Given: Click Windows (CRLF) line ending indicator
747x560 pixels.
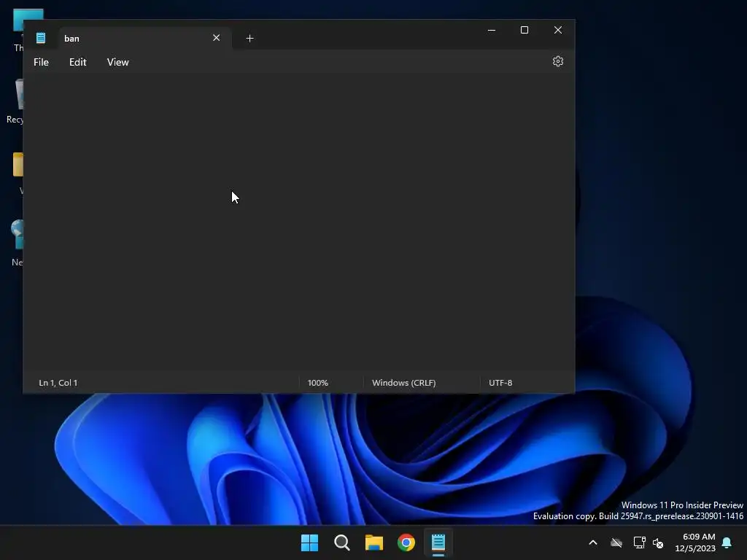Looking at the screenshot, I should tap(404, 383).
